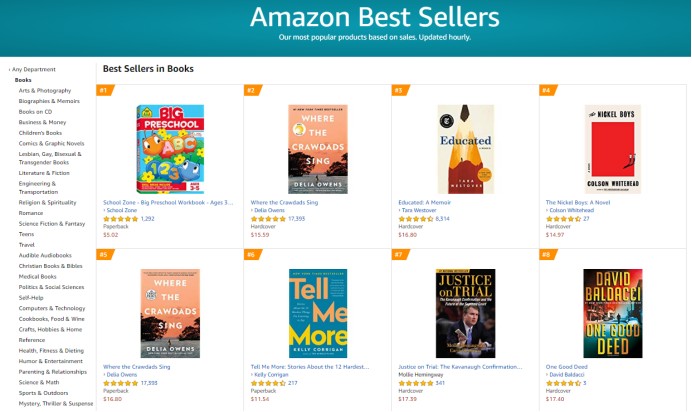Select the Tell Me More book cover

pos(318,313)
